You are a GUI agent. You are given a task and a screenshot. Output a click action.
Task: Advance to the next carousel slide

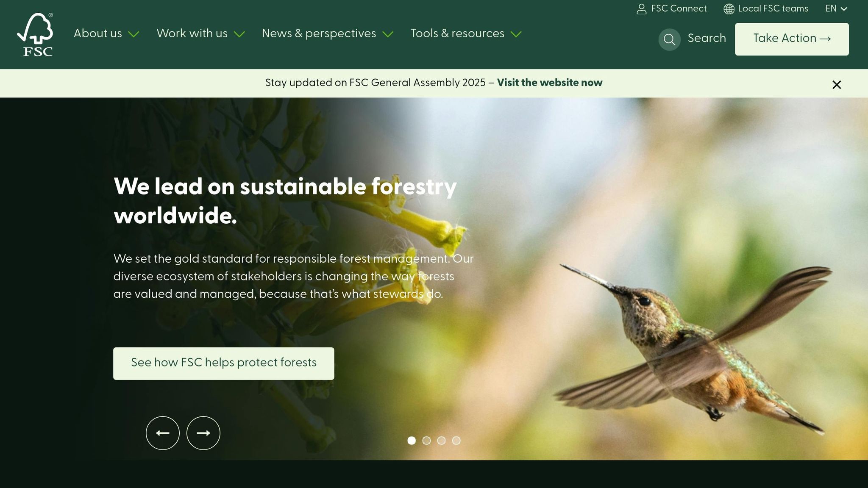(x=203, y=433)
